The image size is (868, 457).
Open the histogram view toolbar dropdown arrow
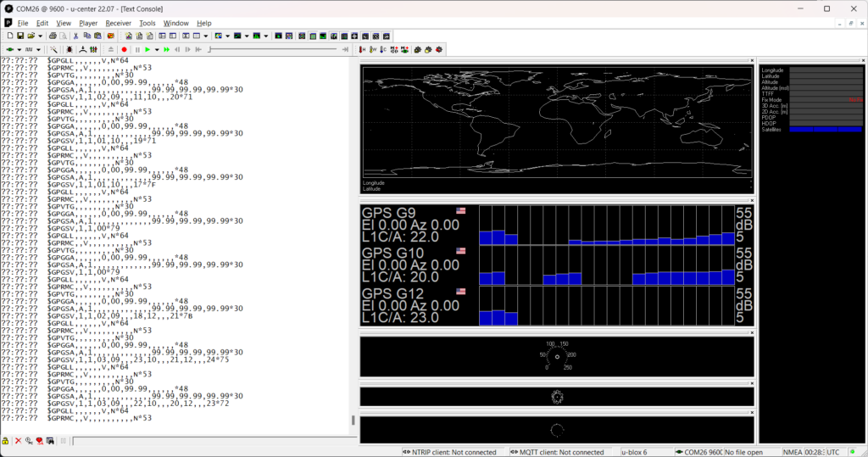[x=266, y=36]
